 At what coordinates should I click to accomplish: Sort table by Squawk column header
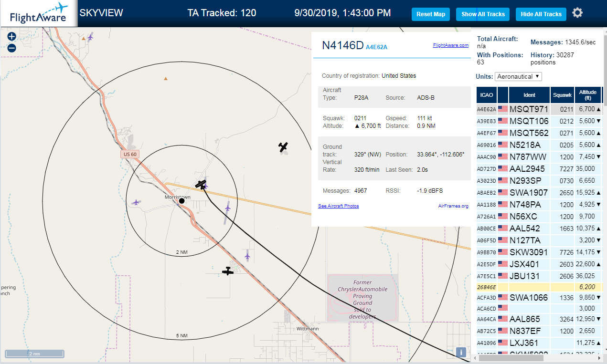(x=562, y=95)
